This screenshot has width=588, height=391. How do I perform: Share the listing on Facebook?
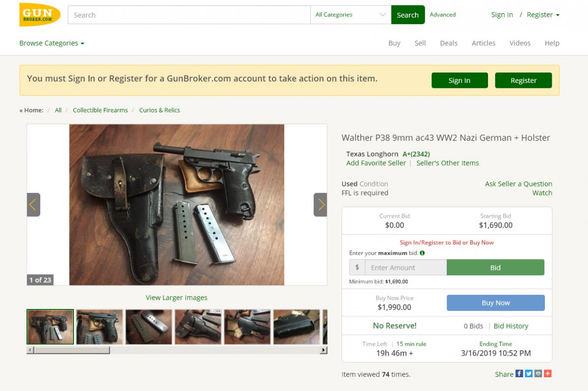[519, 374]
